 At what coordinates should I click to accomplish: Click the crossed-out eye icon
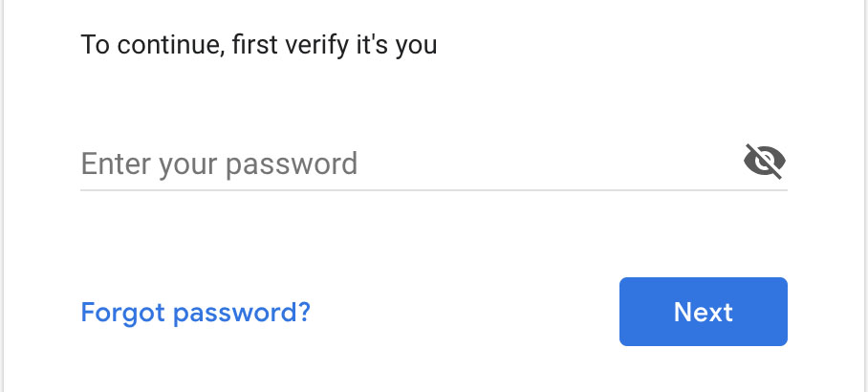pos(765,162)
